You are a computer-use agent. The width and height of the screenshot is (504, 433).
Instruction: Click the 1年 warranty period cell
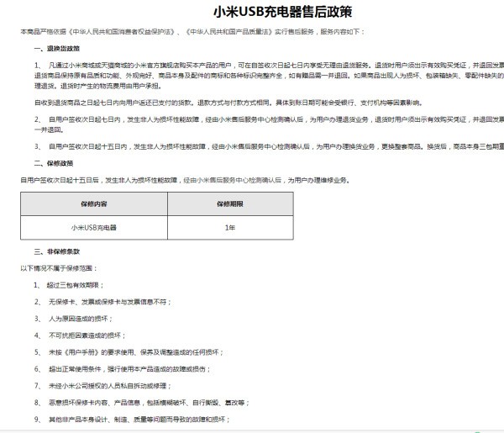point(230,228)
